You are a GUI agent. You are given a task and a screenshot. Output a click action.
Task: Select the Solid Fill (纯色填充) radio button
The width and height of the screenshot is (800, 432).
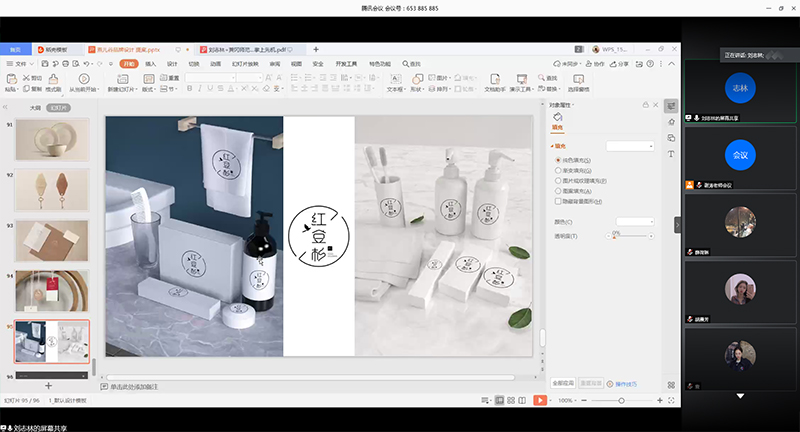point(558,160)
